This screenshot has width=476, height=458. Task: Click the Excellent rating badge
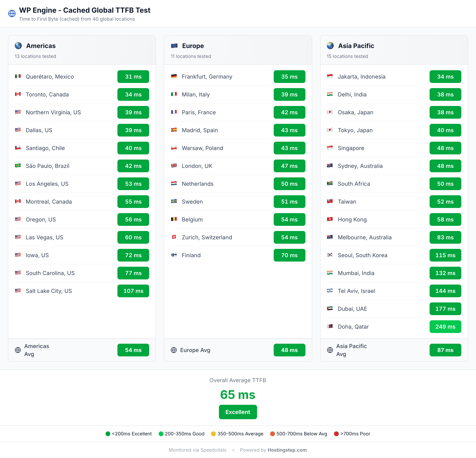[238, 412]
